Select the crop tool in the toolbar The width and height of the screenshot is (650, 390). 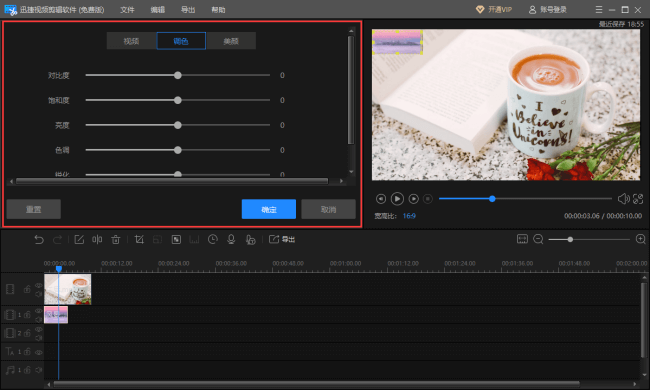pyautogui.click(x=139, y=240)
